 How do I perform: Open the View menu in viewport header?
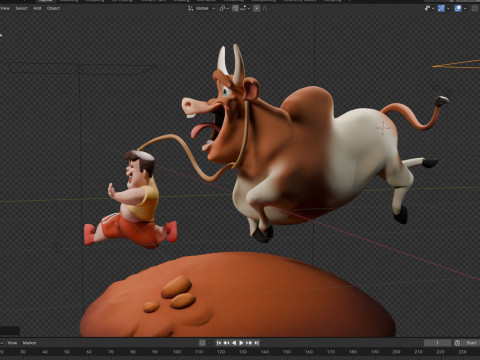tap(5, 8)
